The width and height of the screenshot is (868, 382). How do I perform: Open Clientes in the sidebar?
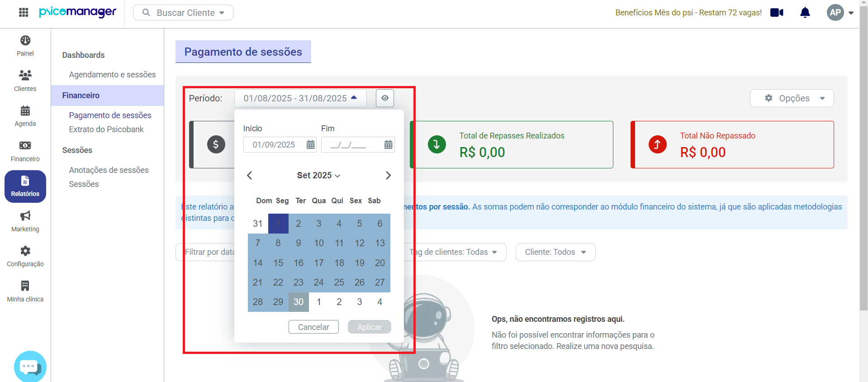pyautogui.click(x=25, y=81)
